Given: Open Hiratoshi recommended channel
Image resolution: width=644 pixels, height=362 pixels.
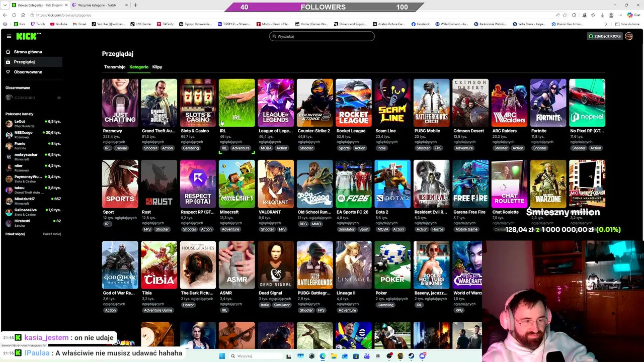Looking at the screenshot, I should pyautogui.click(x=33, y=223).
